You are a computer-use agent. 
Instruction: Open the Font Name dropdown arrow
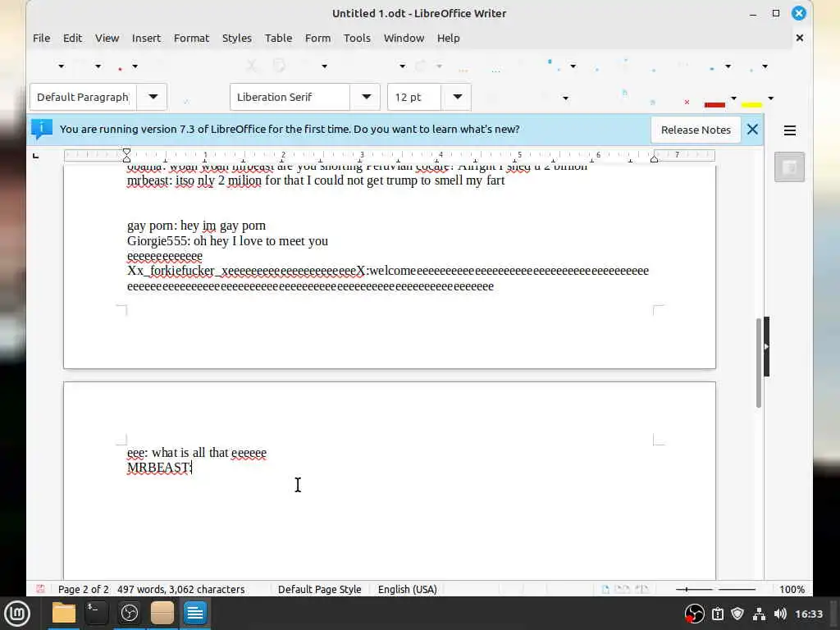(366, 97)
